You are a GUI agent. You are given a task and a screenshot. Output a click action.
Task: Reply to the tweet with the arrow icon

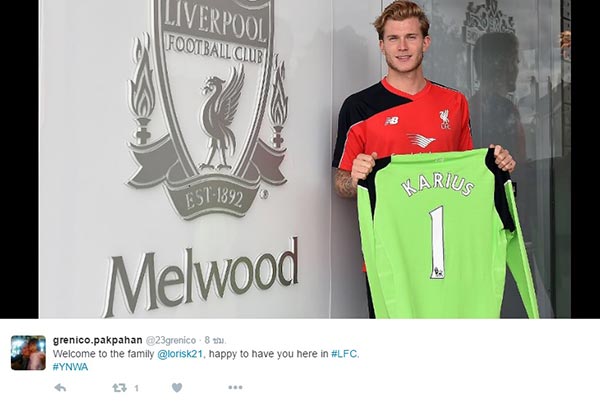click(60, 388)
